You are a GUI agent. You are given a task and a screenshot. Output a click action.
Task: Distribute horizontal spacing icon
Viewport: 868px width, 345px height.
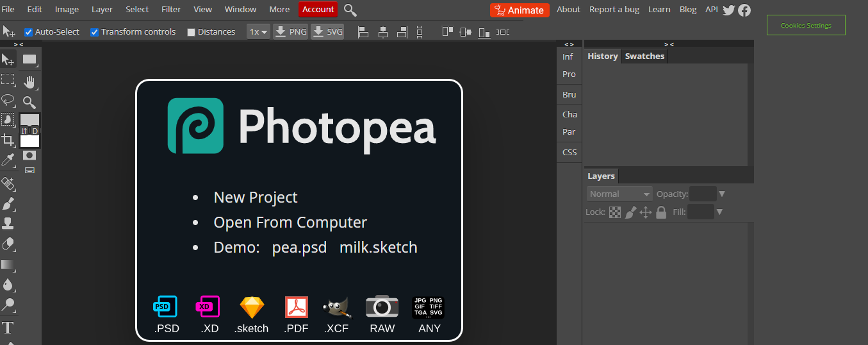click(503, 31)
